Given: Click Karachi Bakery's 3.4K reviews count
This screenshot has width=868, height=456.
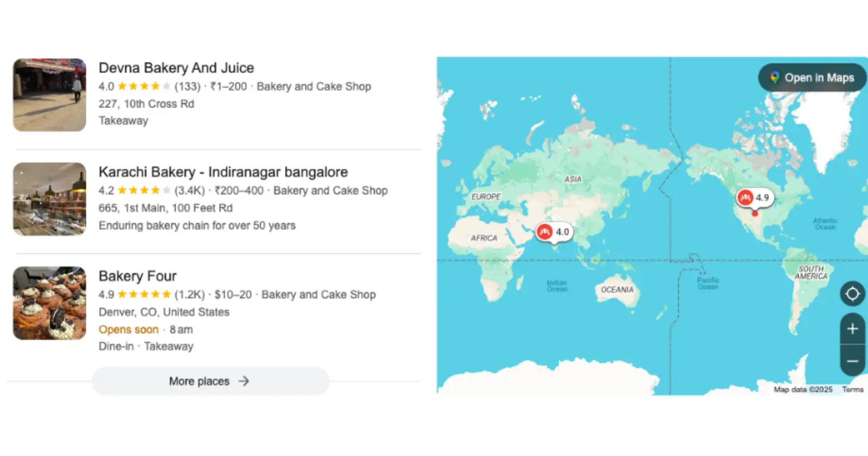Looking at the screenshot, I should 189,191.
